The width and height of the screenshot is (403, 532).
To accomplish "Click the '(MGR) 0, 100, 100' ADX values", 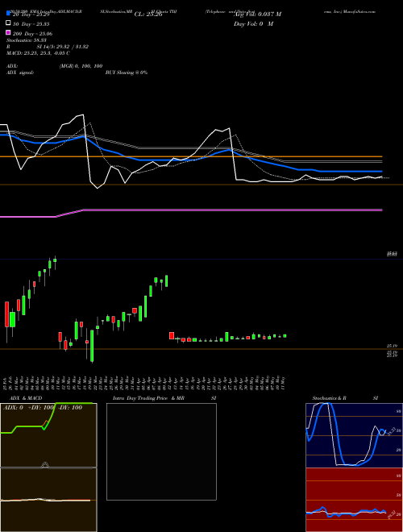I will (x=81, y=66).
